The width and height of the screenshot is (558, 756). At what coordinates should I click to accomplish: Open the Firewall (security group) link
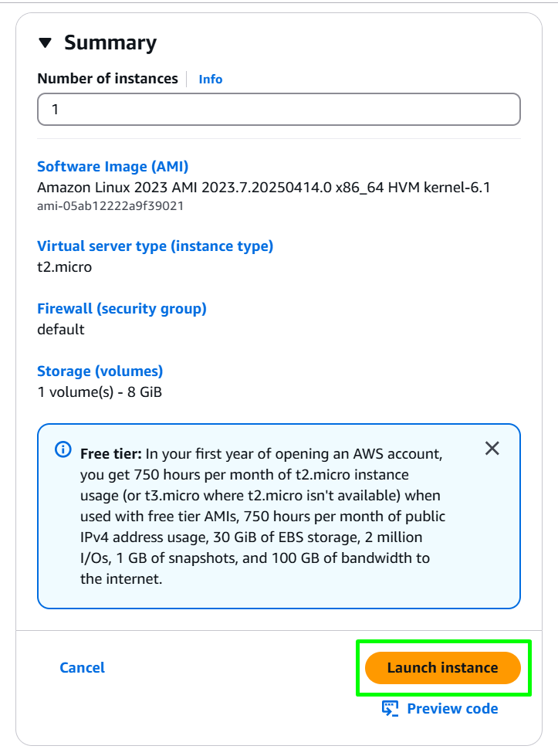click(x=122, y=309)
